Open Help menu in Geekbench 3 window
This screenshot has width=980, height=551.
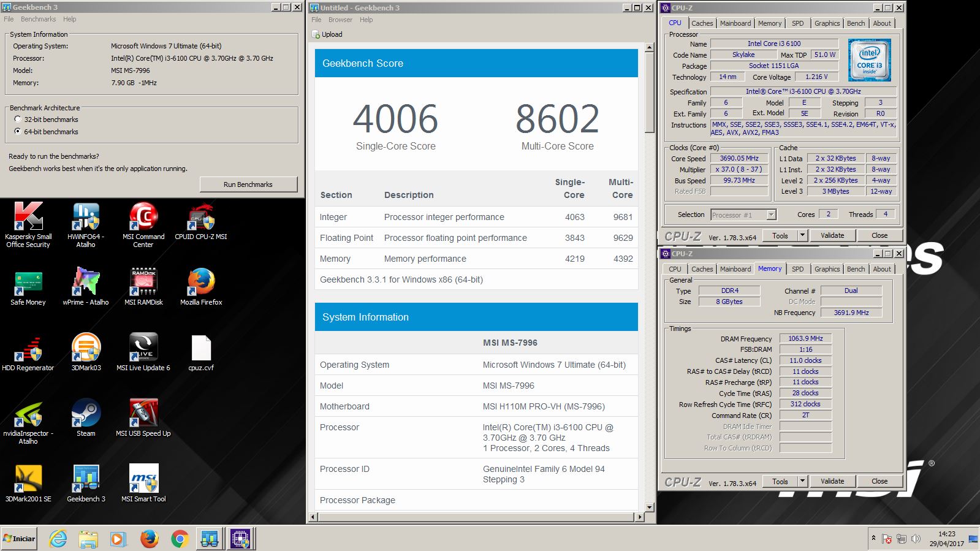(70, 19)
